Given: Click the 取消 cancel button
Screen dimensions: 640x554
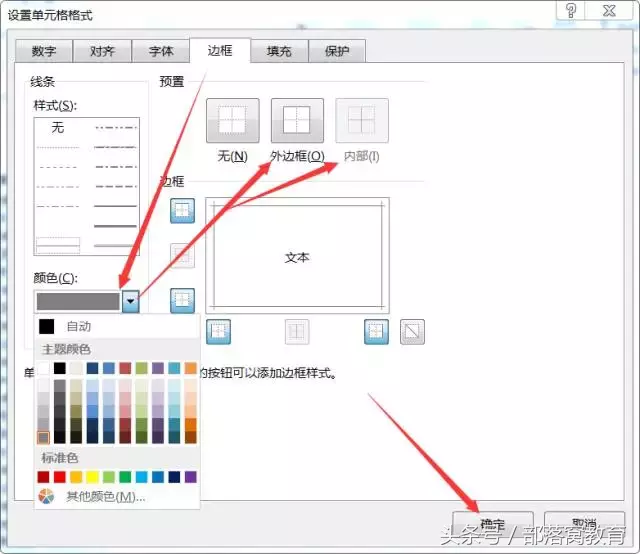Looking at the screenshot, I should coord(584,524).
